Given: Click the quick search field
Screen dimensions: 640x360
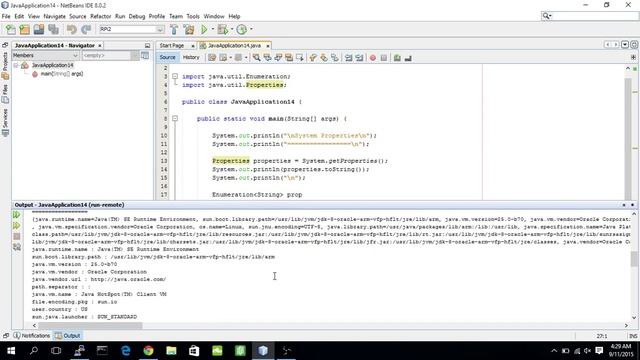Looking at the screenshot, I should click(x=589, y=16).
